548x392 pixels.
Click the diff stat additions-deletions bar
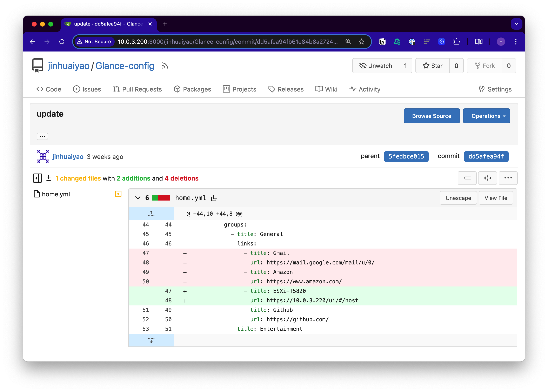161,198
